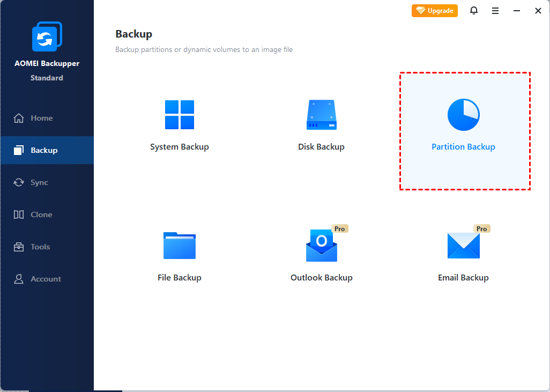Open the File Backup folder icon
550x392 pixels.
pos(179,245)
